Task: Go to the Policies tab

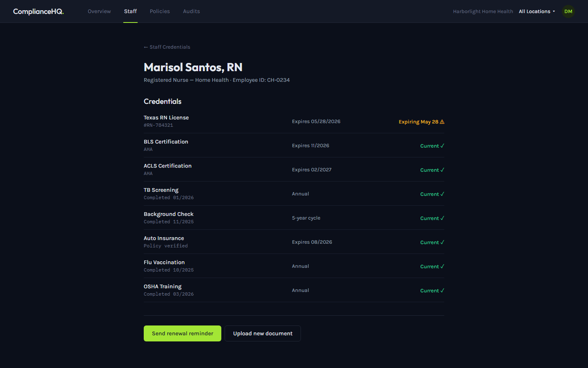Action: pos(160,11)
